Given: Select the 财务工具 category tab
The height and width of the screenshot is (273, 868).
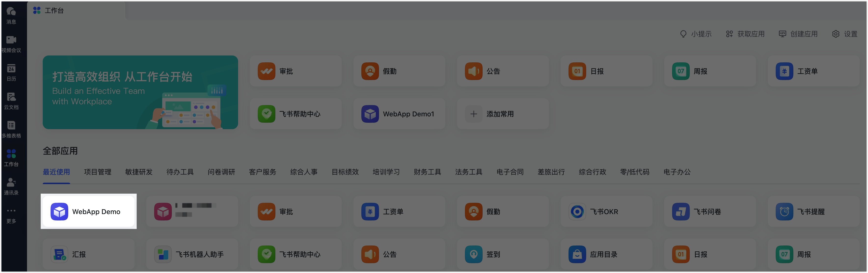Looking at the screenshot, I should [427, 172].
